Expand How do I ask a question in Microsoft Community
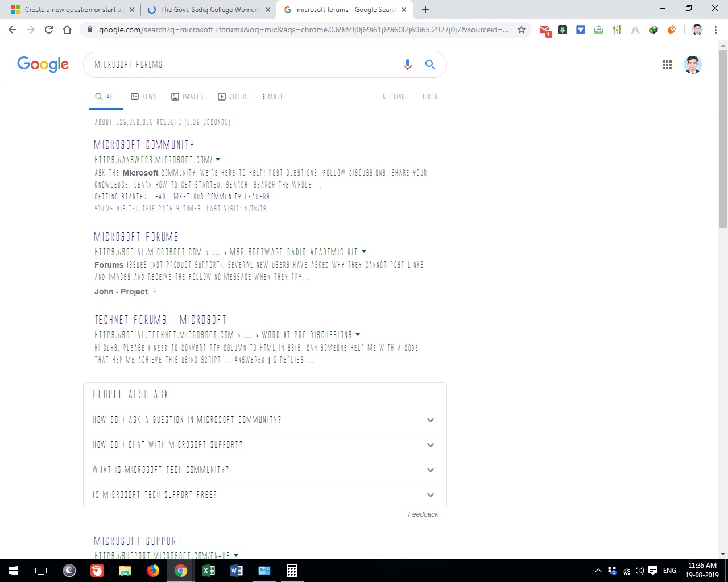728x582 pixels. click(x=265, y=420)
